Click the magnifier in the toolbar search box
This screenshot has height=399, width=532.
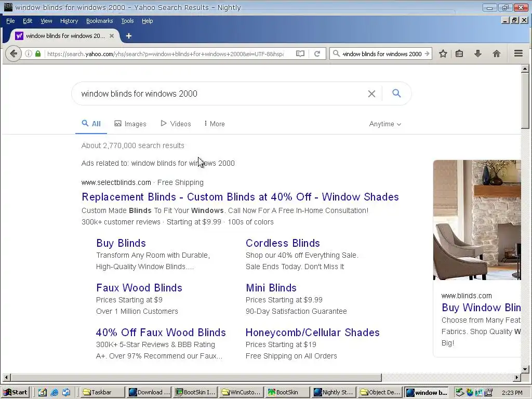click(x=336, y=54)
